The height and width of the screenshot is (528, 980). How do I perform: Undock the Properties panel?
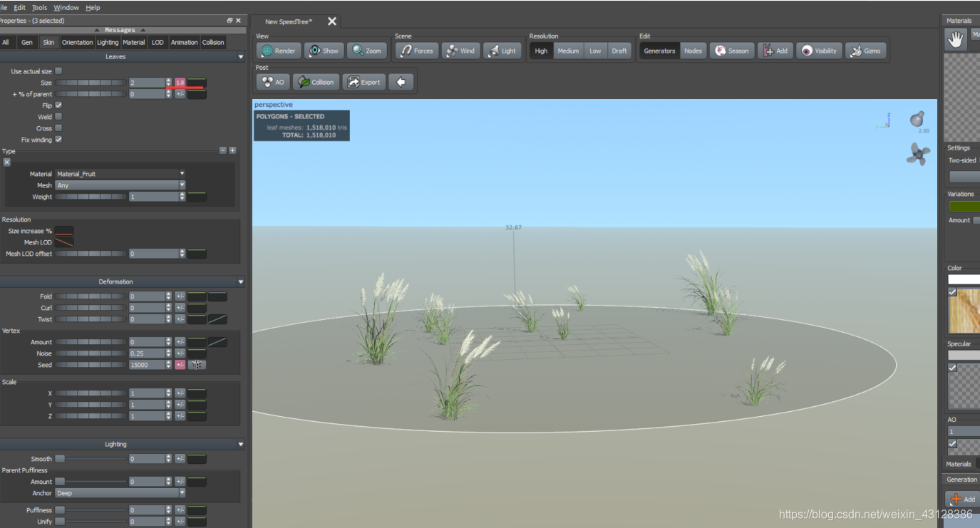229,21
